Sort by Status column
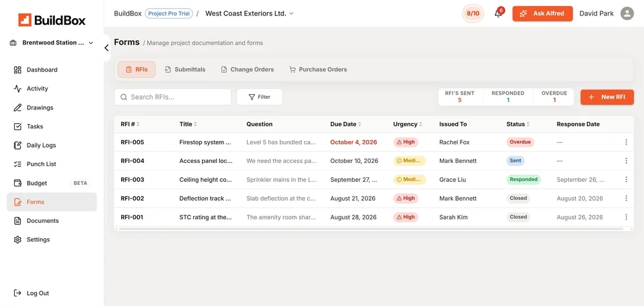This screenshot has width=644, height=306. click(x=518, y=124)
